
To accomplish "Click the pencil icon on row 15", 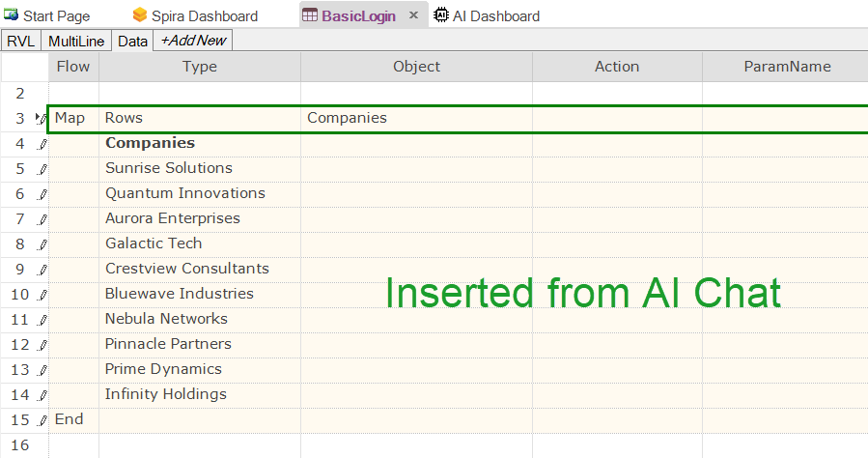I will pos(42,420).
